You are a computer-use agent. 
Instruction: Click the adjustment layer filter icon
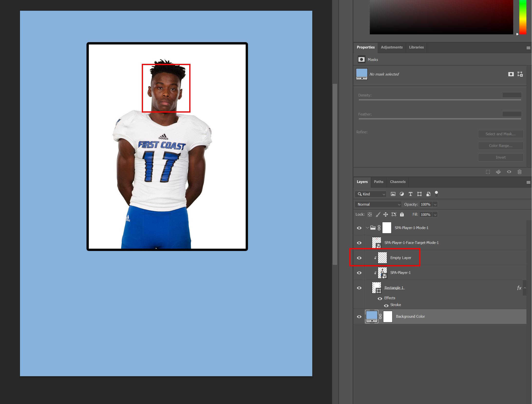[x=402, y=194]
